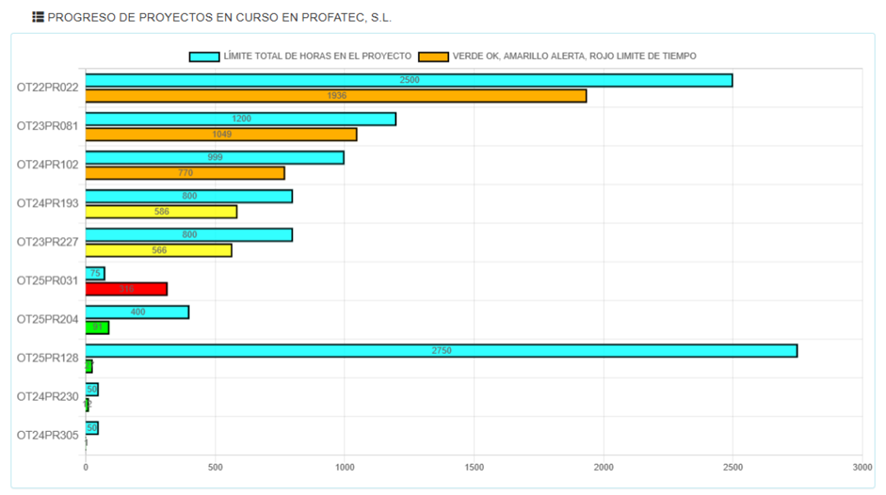886x495 pixels.
Task: Click the orange 1049 bar for OT23PR081
Action: [221, 134]
